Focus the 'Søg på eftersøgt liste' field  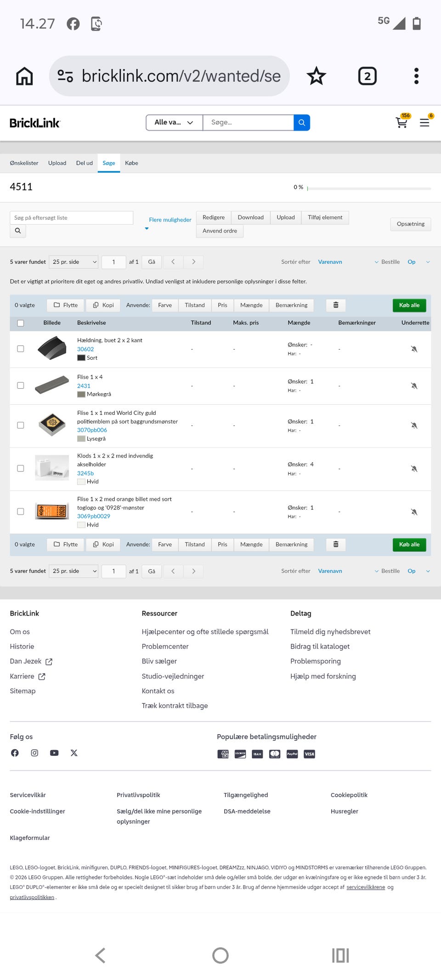click(72, 218)
